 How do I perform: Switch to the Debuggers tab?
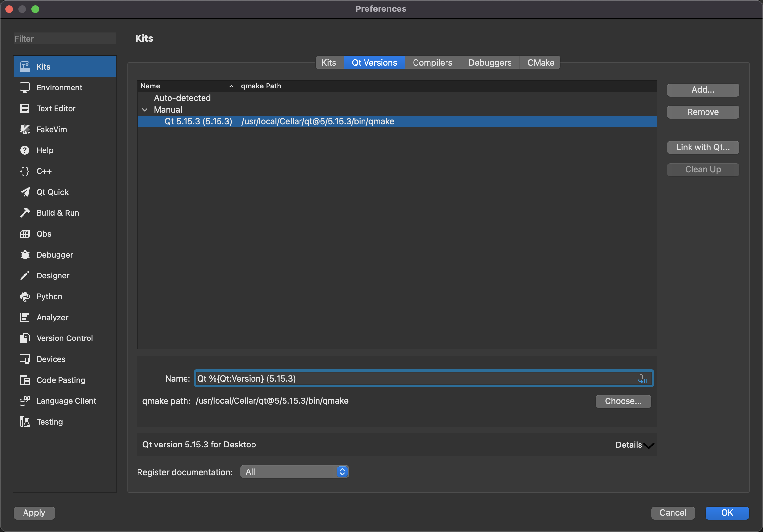[490, 63]
